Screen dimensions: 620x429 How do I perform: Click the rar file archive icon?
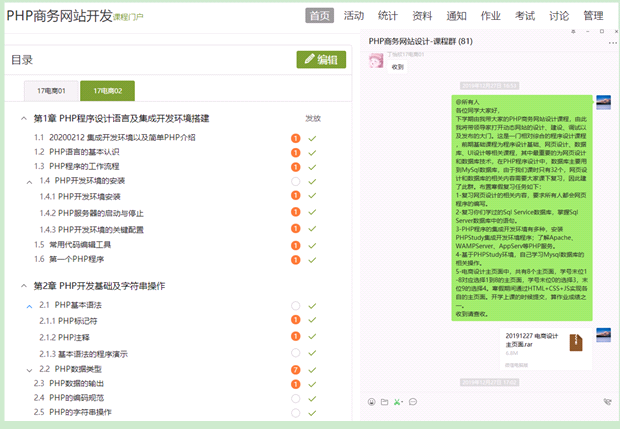[x=576, y=343]
